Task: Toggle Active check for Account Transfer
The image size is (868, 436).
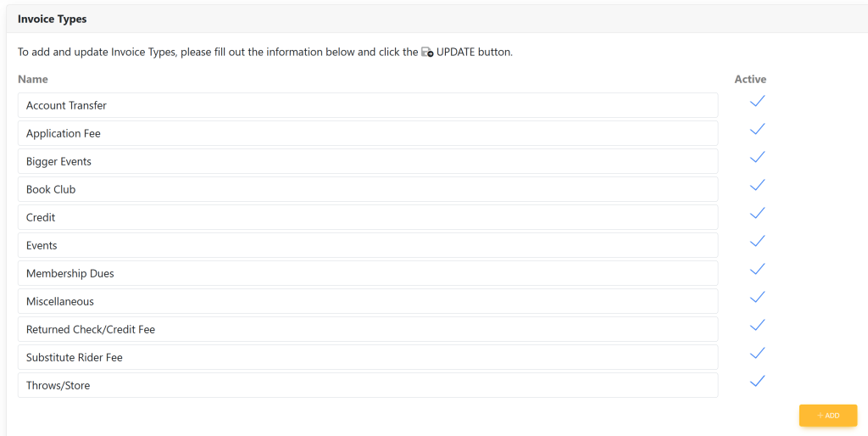Action: pos(757,102)
